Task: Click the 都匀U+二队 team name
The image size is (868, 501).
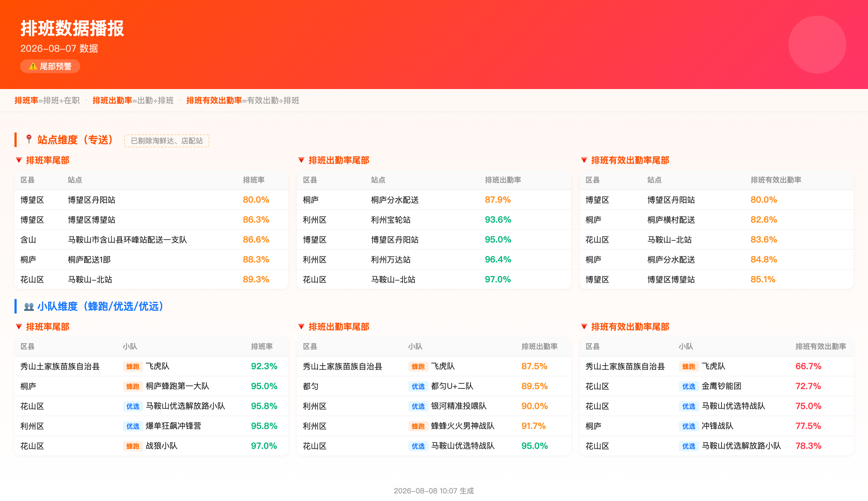Action: (452, 386)
